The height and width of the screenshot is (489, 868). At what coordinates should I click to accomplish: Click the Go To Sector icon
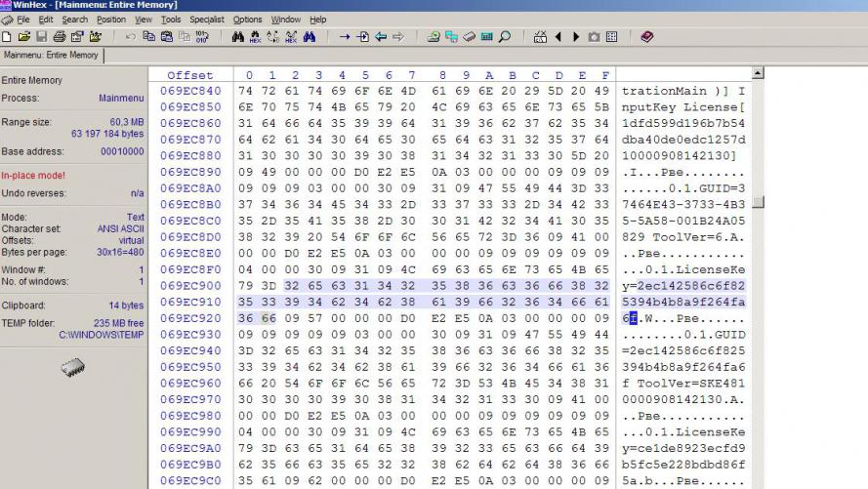362,37
